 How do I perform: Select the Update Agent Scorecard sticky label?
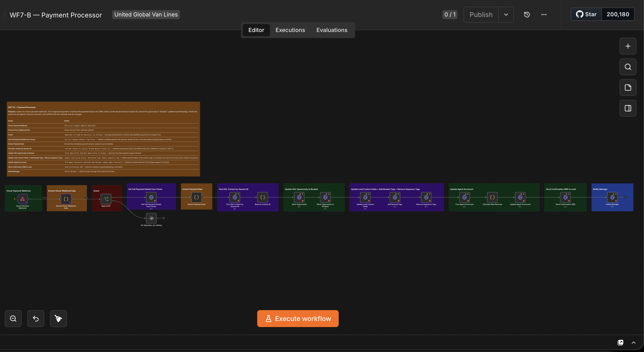point(462,189)
